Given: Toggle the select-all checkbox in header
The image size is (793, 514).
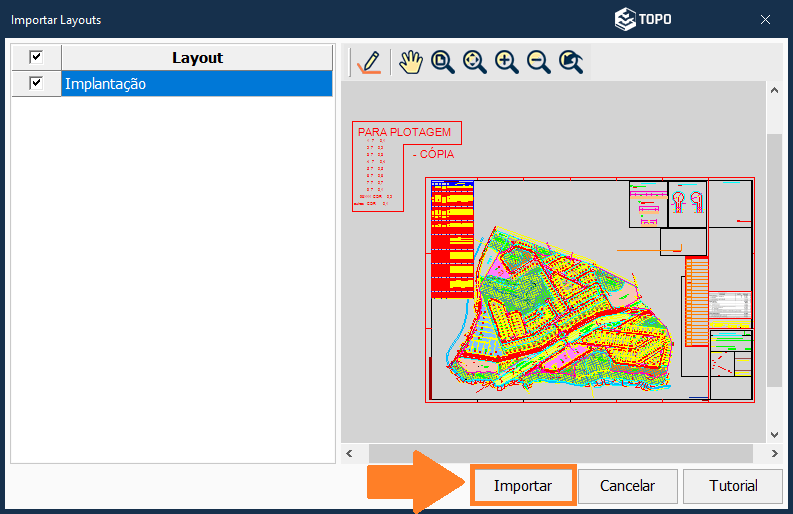Looking at the screenshot, I should pos(36,58).
